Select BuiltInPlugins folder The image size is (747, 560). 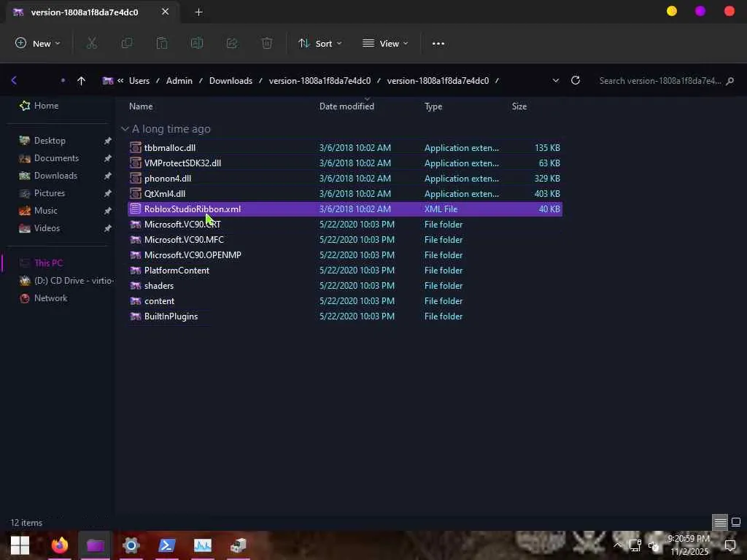[345, 316]
